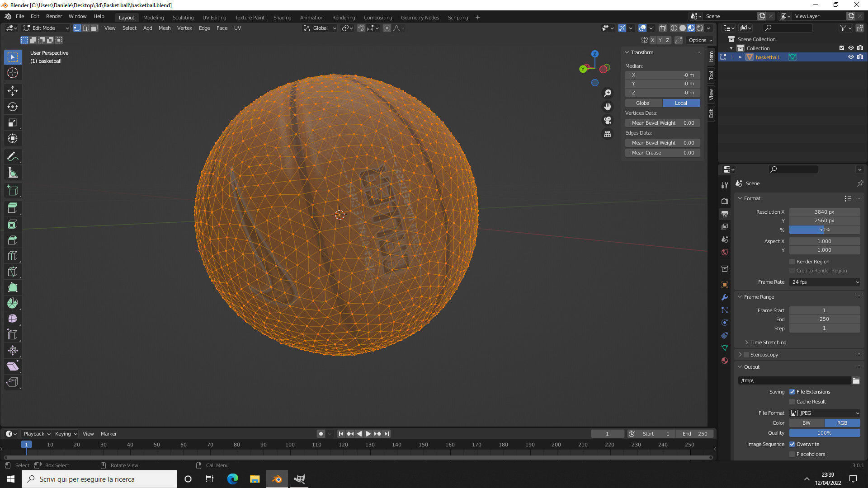Viewport: 868px width, 488px height.
Task: Switch median to Local coordinates
Action: pyautogui.click(x=681, y=103)
